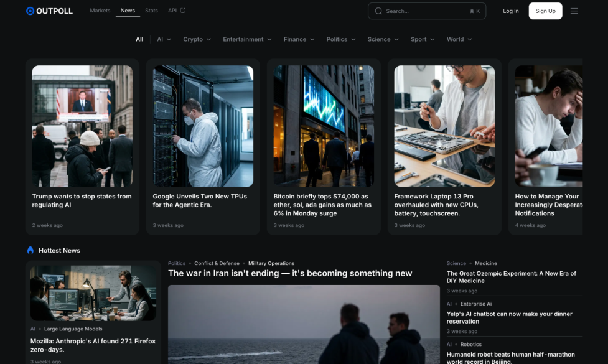Open 'The Great Ozempic Experiment' headline
The image size is (608, 364).
[511, 277]
